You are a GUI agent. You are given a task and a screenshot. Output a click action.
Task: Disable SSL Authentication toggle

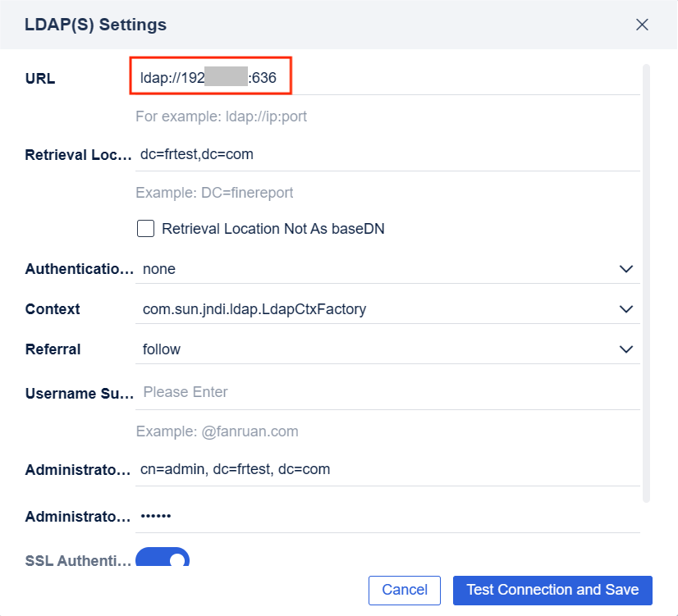coord(162,560)
